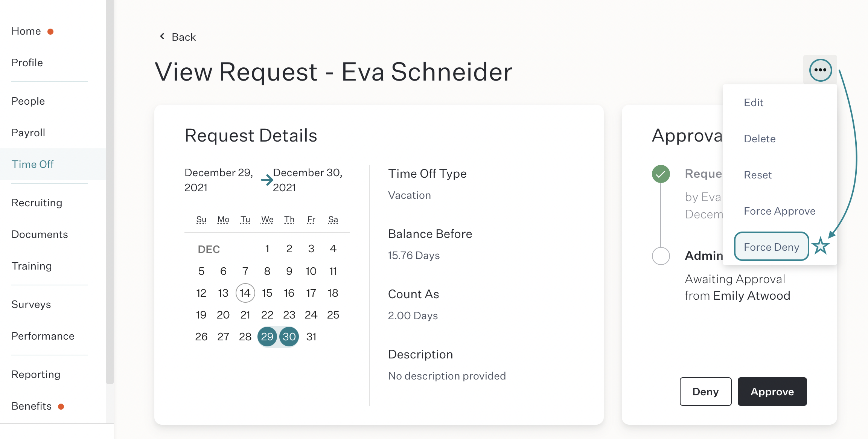This screenshot has width=868, height=439.
Task: Open the three-dot more options menu
Action: [820, 70]
